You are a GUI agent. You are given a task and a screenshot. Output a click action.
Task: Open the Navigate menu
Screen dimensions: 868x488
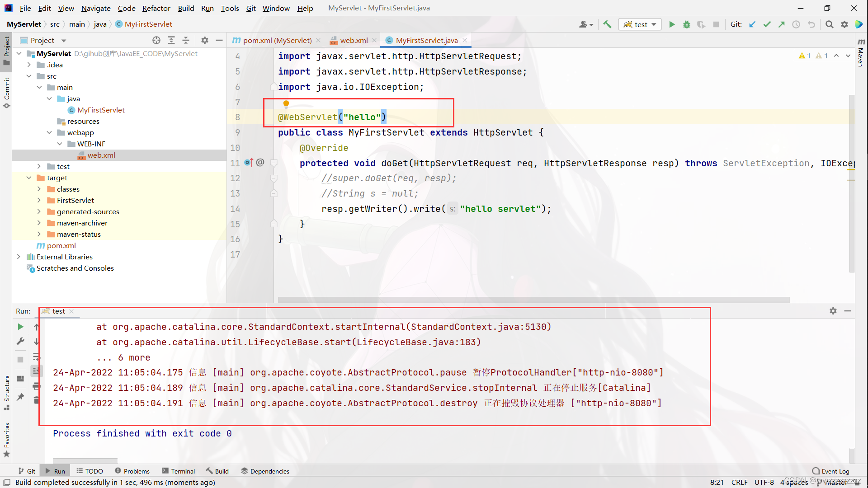pos(96,8)
